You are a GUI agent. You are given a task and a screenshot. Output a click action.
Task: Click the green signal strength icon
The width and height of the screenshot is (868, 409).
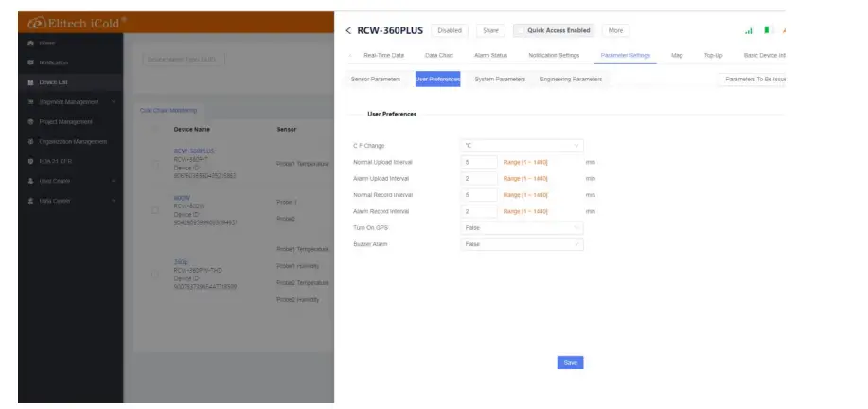click(x=749, y=30)
